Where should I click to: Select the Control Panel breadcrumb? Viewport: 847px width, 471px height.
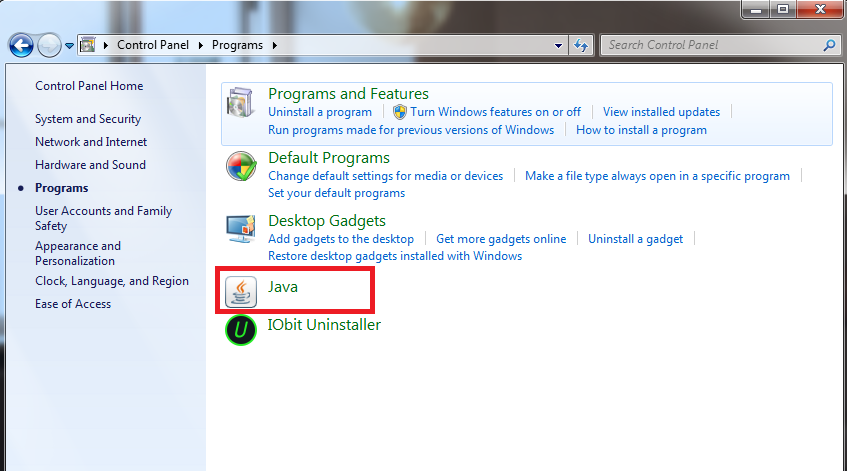pyautogui.click(x=153, y=45)
